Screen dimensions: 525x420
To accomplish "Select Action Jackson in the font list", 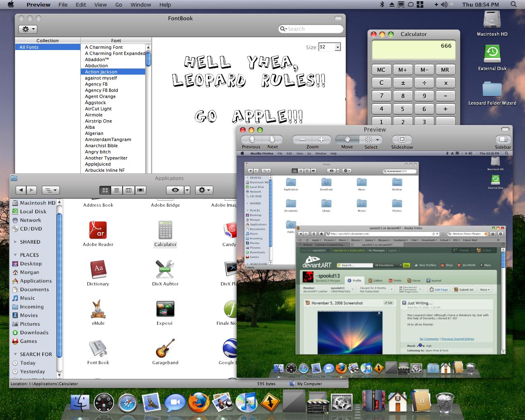I will (x=113, y=72).
